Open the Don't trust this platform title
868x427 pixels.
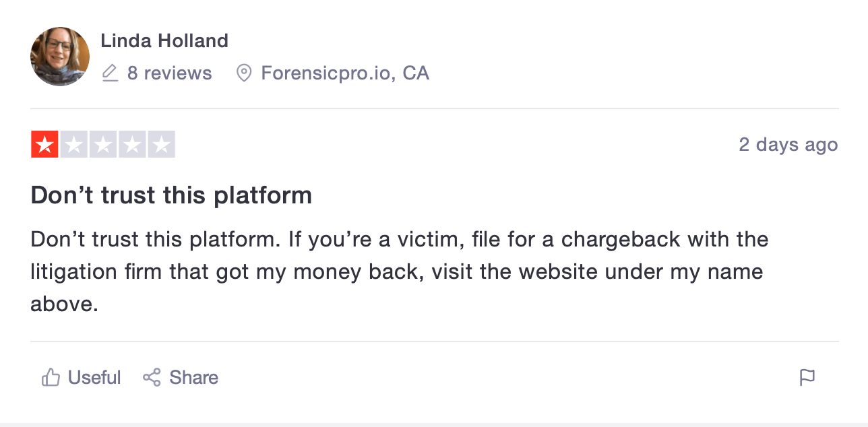click(x=171, y=195)
